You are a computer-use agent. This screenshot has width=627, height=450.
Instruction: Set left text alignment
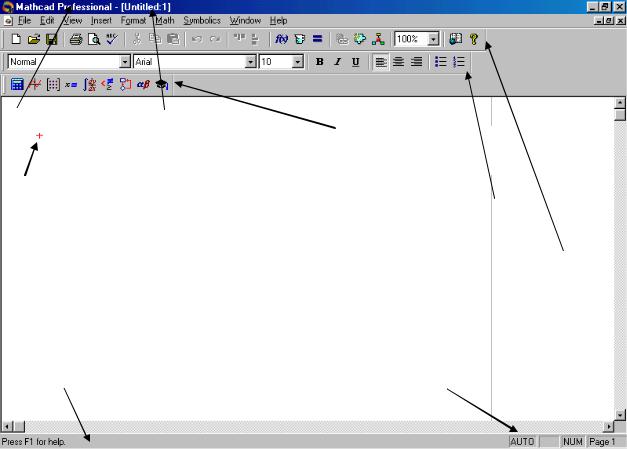pyautogui.click(x=381, y=62)
